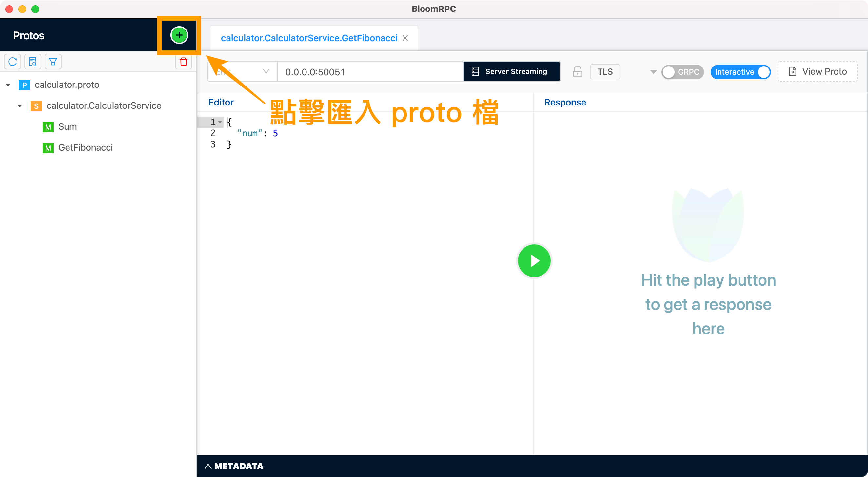Viewport: 868px width, 477px height.
Task: Click the filter methods funnel icon
Action: (x=53, y=62)
